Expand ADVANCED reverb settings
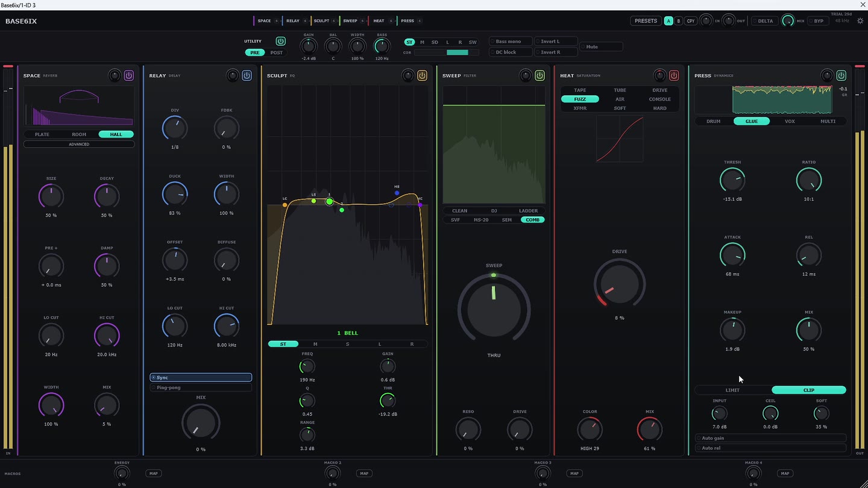 pos(79,144)
